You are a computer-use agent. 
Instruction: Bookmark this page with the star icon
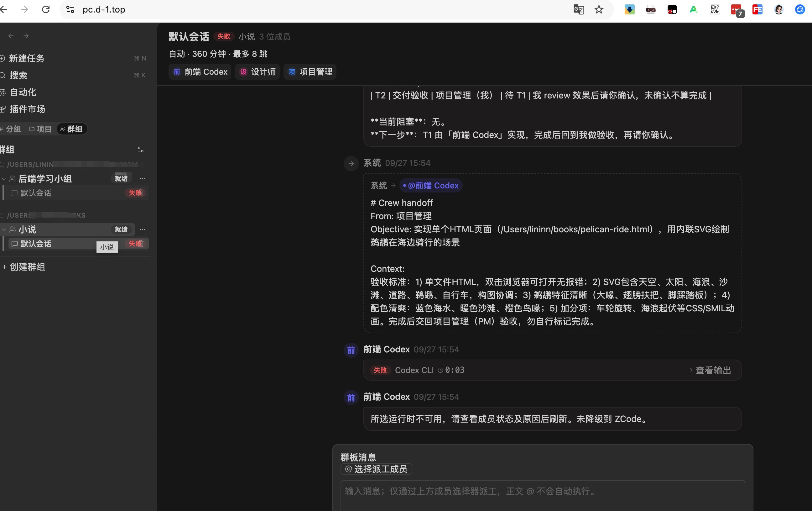click(599, 9)
